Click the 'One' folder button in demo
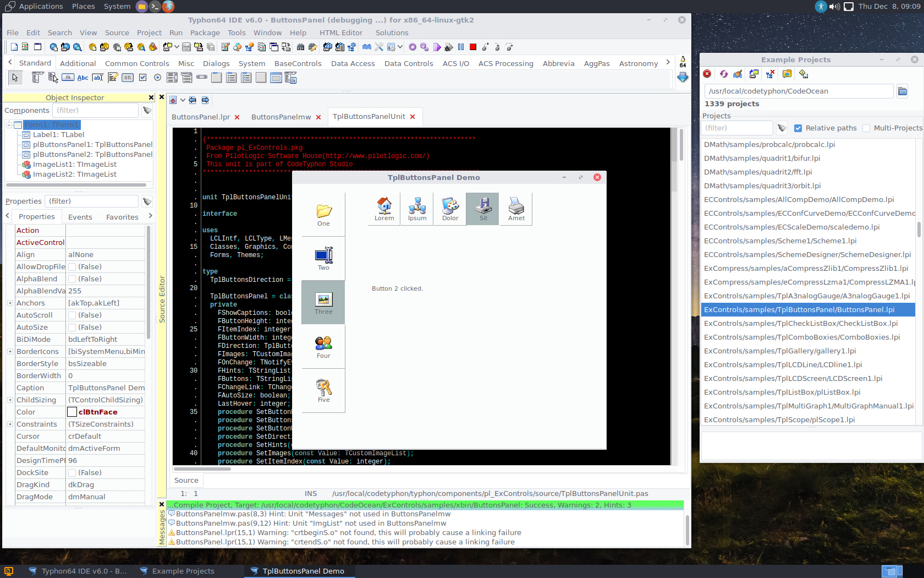 323,214
